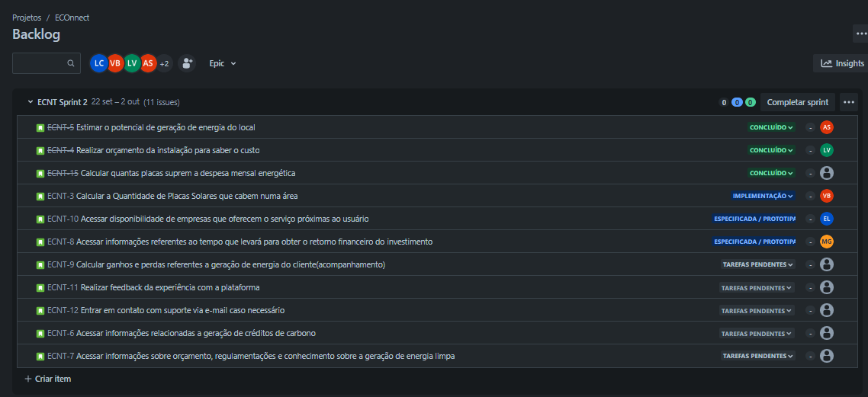
Task: Open the ECNT Sprint 2 more actions menu
Action: pyautogui.click(x=849, y=102)
